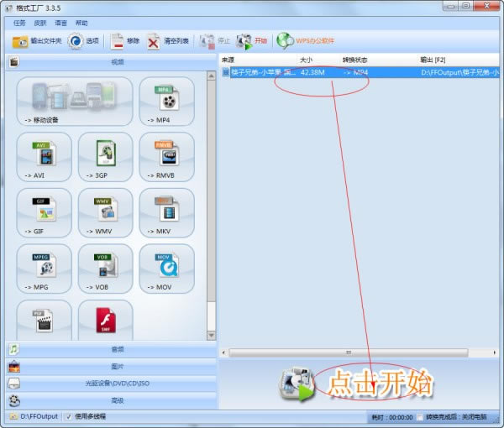Click task list horizontal scrollbar thumb
Viewport: 504px width, 428px height.
click(x=349, y=352)
